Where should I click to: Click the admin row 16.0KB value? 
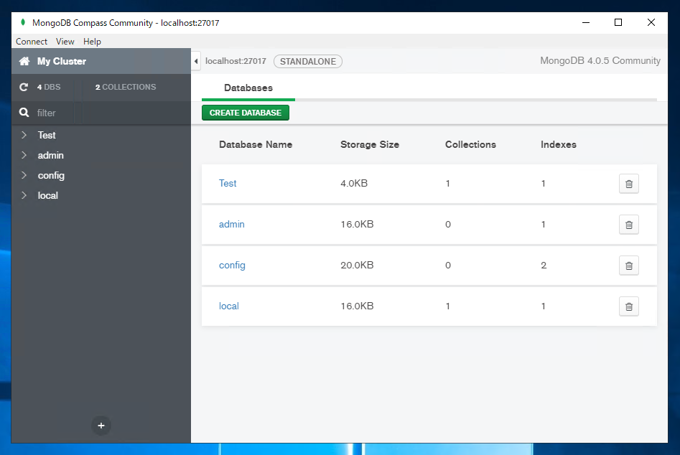click(357, 224)
